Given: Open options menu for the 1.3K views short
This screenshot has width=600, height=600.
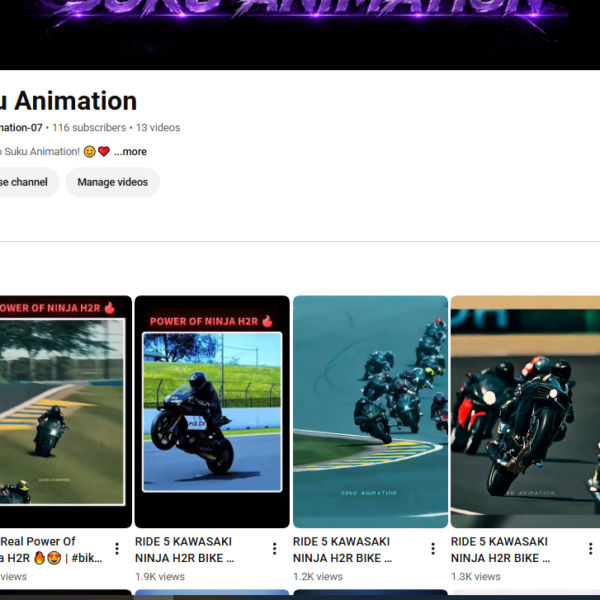Looking at the screenshot, I should (590, 549).
